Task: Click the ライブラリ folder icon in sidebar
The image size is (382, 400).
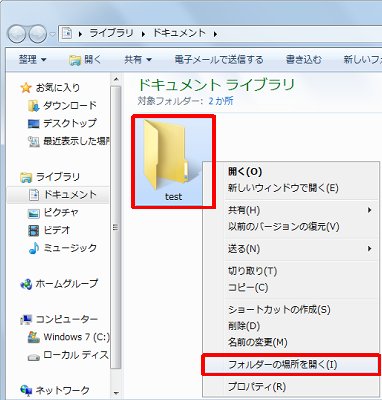Action: 26,177
